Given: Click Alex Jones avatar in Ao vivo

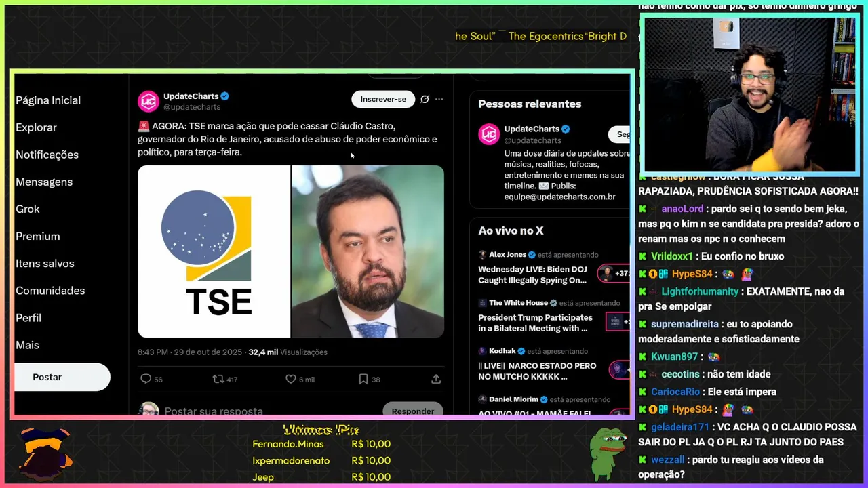Looking at the screenshot, I should [x=483, y=255].
